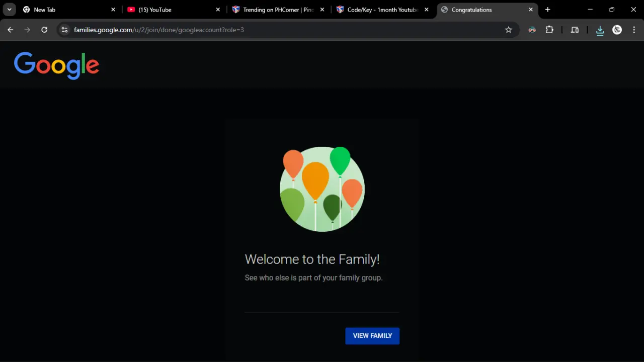Switch to Trending on PHCorner tab
The height and width of the screenshot is (362, 644).
[x=278, y=10]
